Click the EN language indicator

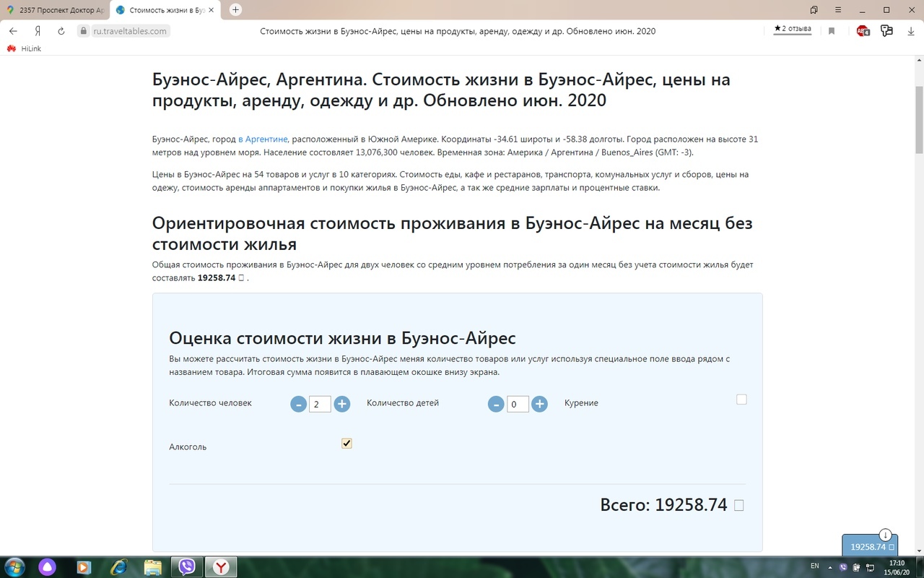[815, 565]
